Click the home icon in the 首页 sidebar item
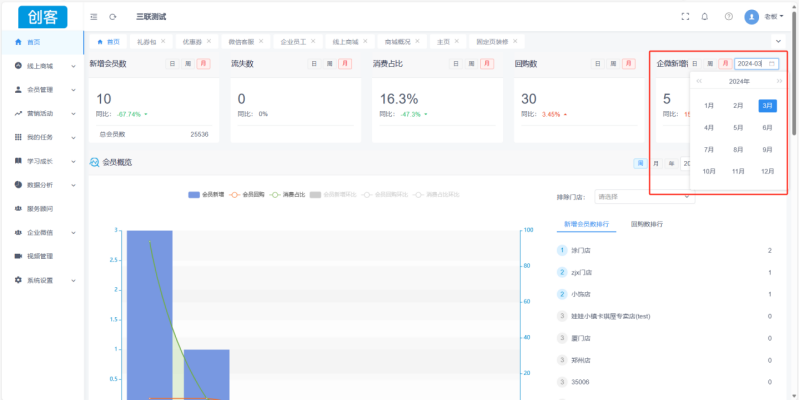The image size is (799, 400). point(18,42)
